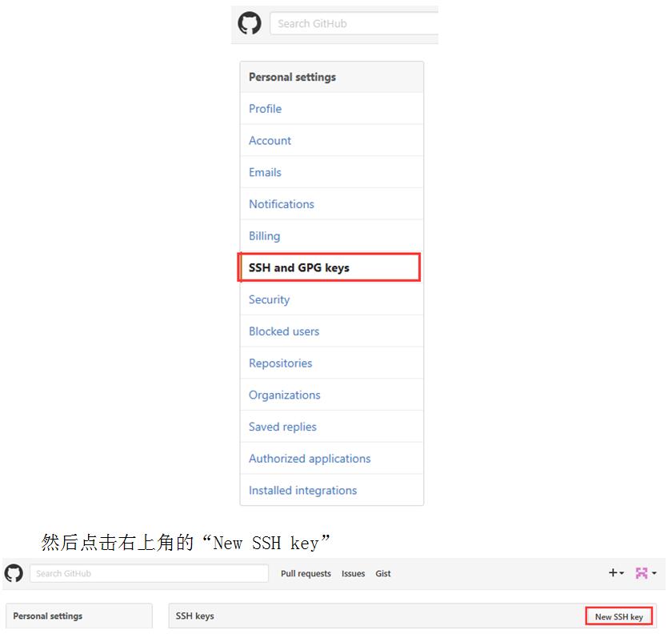Focus the Search GitHub field in the bottom header

pos(149,573)
